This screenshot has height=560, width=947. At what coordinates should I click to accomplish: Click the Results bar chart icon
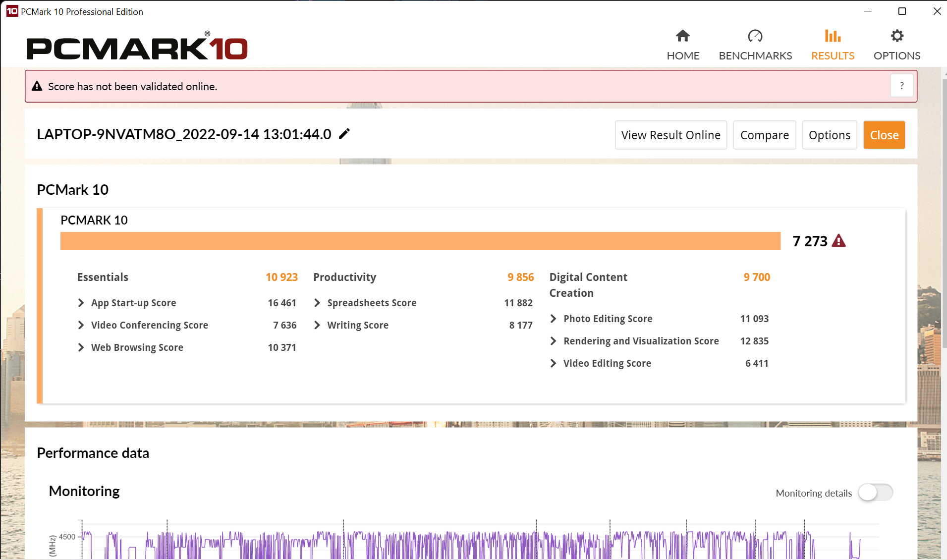[x=833, y=36]
